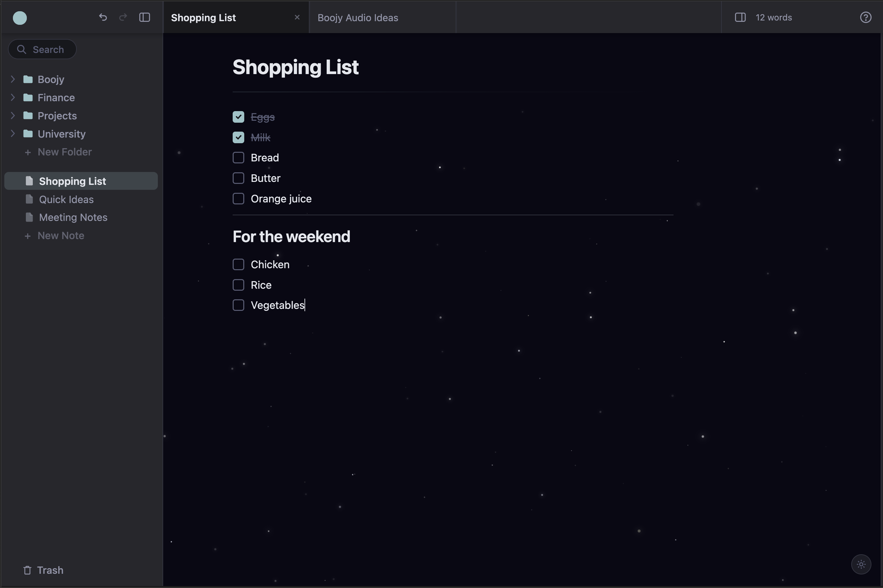Open the Meeting Notes note
This screenshot has height=588, width=883.
pos(73,217)
